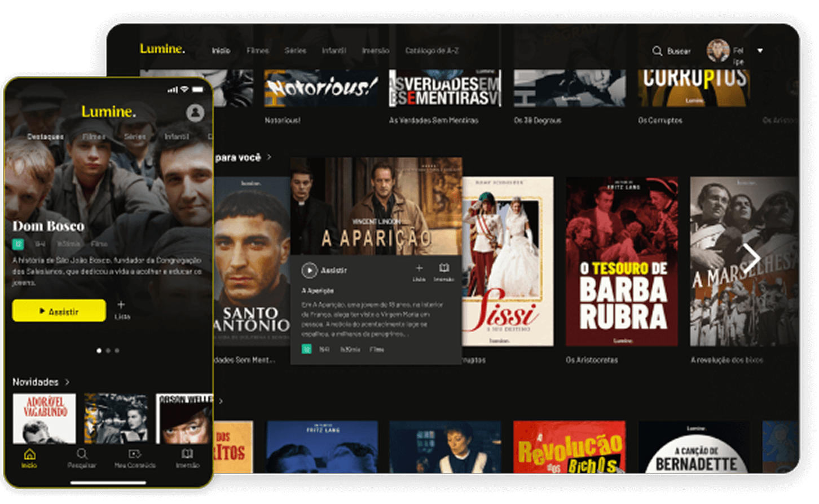Image resolution: width=819 pixels, height=504 pixels.
Task: Click the phone profile avatar icon
Action: tap(195, 113)
